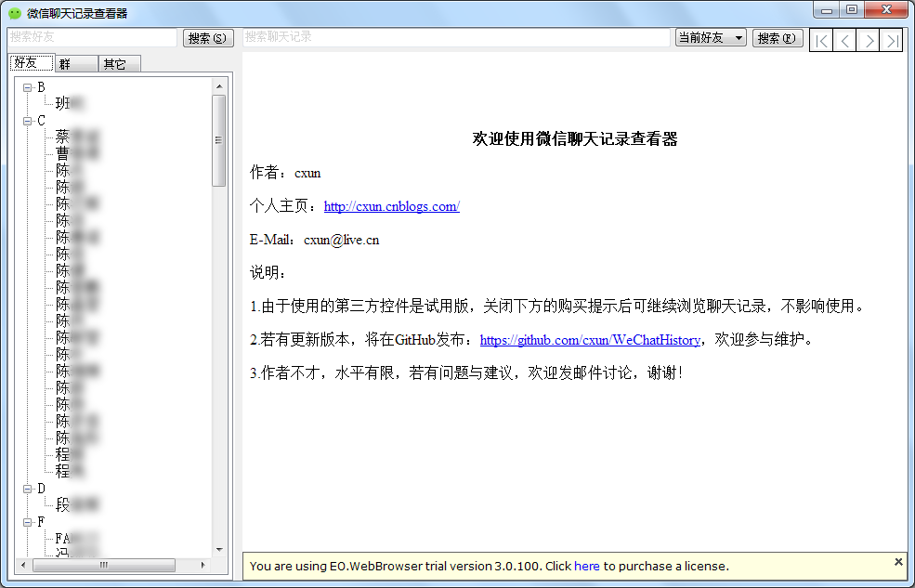Viewport: 915px width, 588px height.
Task: Select the friend starting with 班 under B
Action: coord(70,103)
